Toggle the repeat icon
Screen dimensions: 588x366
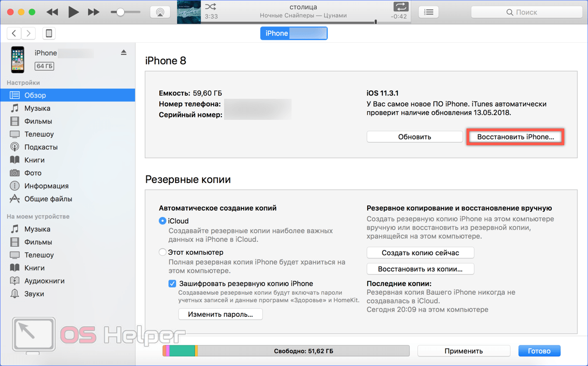coord(400,6)
